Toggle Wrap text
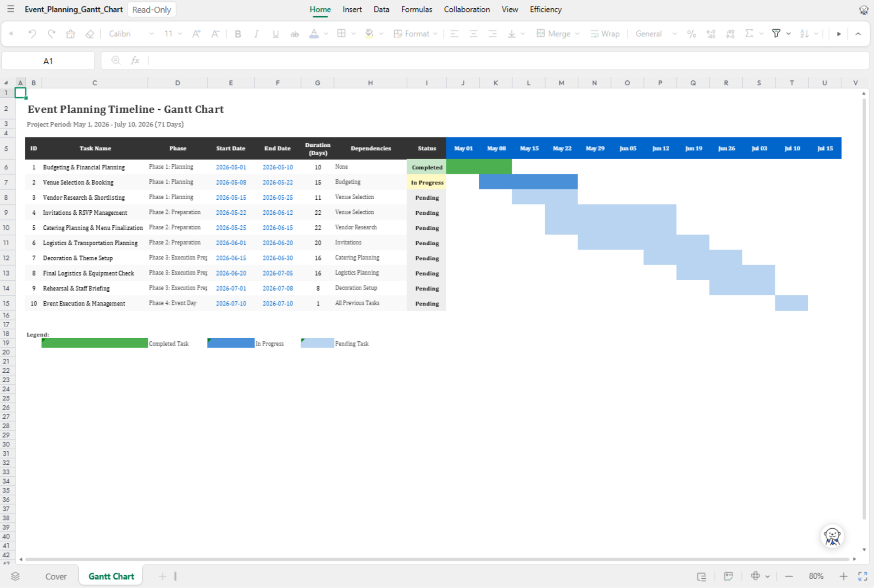 605,34
